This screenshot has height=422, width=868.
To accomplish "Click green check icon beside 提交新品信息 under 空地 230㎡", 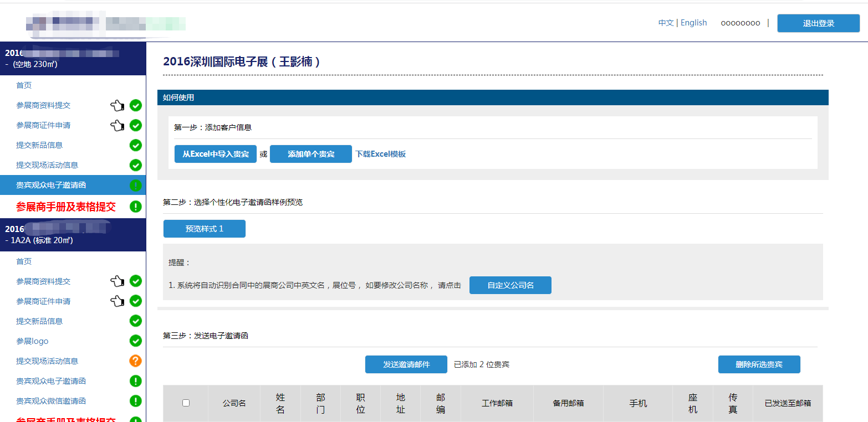I will tap(136, 145).
